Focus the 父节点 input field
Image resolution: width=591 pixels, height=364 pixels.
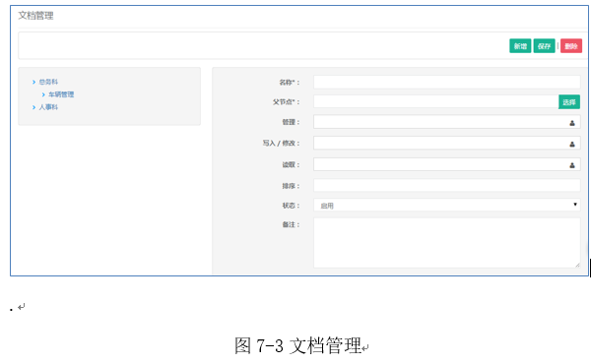point(435,101)
